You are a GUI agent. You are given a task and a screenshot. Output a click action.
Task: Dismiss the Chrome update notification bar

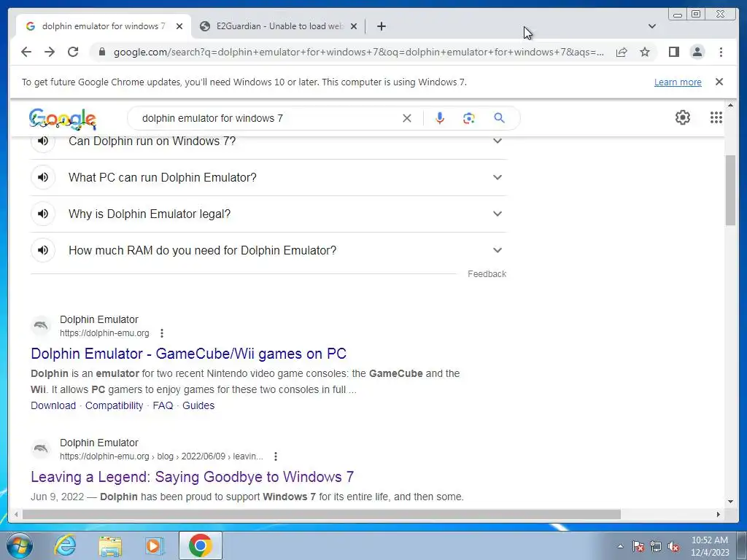pyautogui.click(x=719, y=82)
